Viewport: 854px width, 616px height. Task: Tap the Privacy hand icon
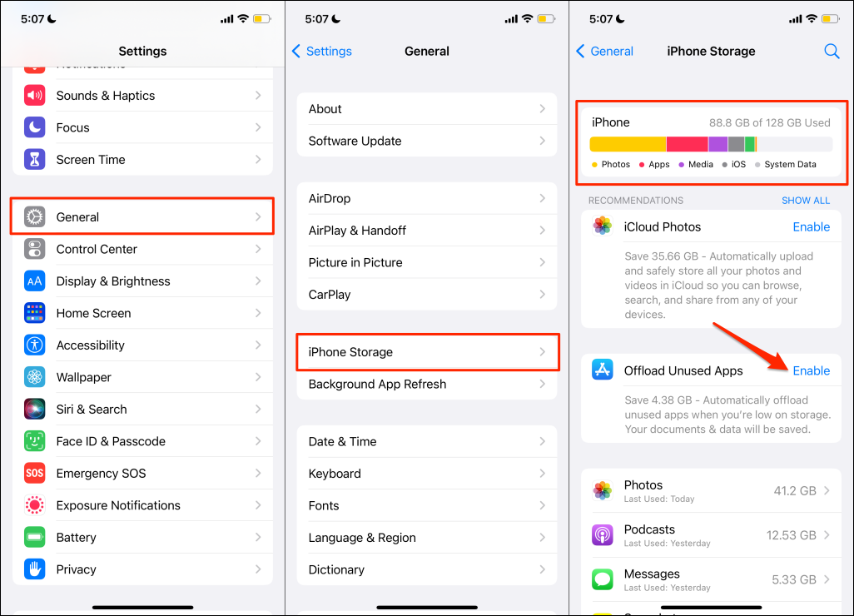pos(34,569)
